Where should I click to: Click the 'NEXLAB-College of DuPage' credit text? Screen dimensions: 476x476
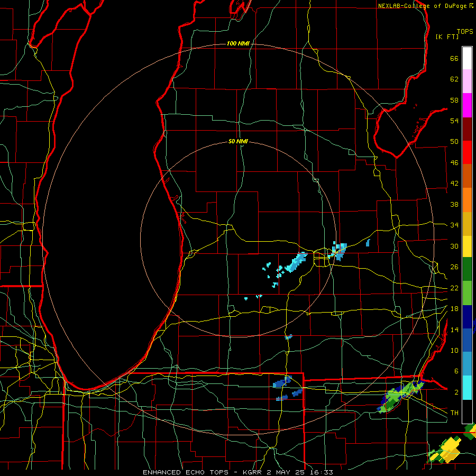[x=423, y=6]
